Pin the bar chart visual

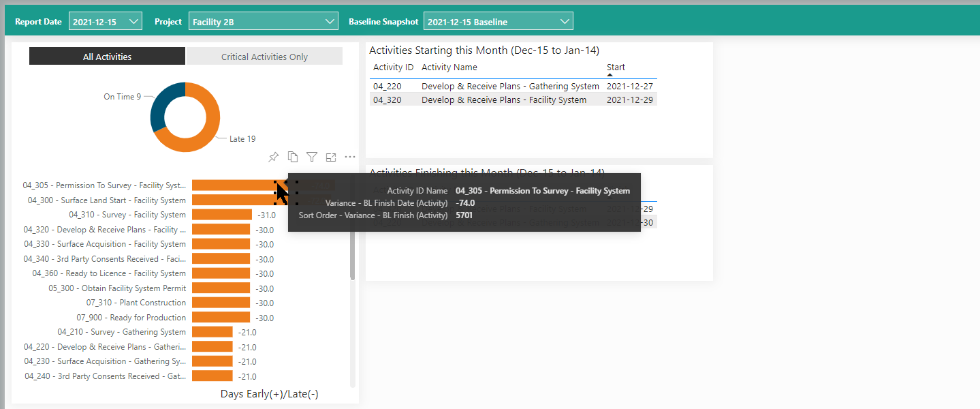coord(273,157)
